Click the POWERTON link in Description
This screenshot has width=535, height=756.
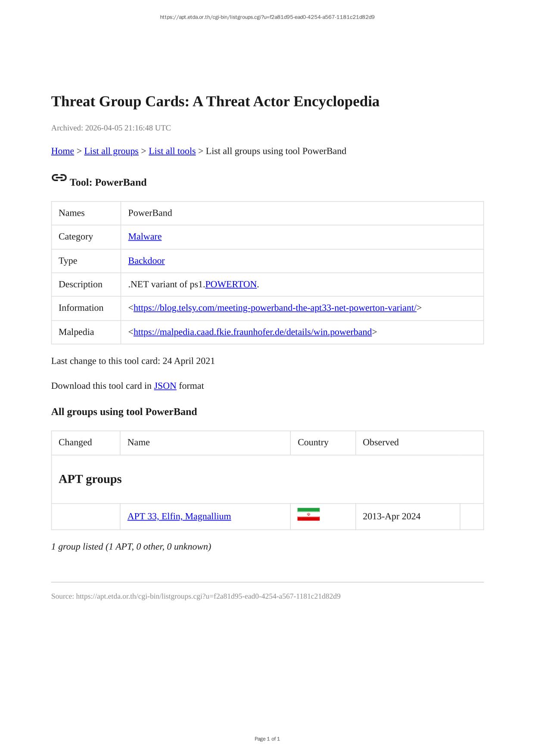pyautogui.click(x=231, y=285)
